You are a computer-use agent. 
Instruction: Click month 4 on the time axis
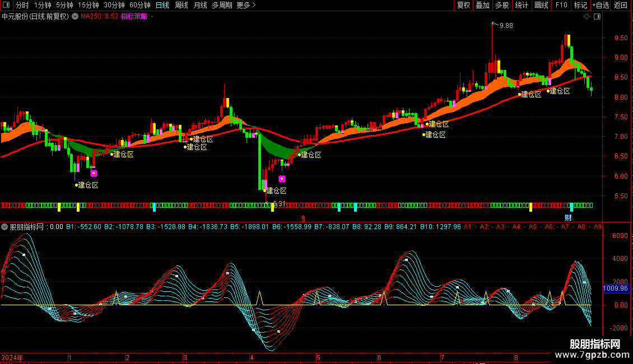pyautogui.click(x=252, y=358)
